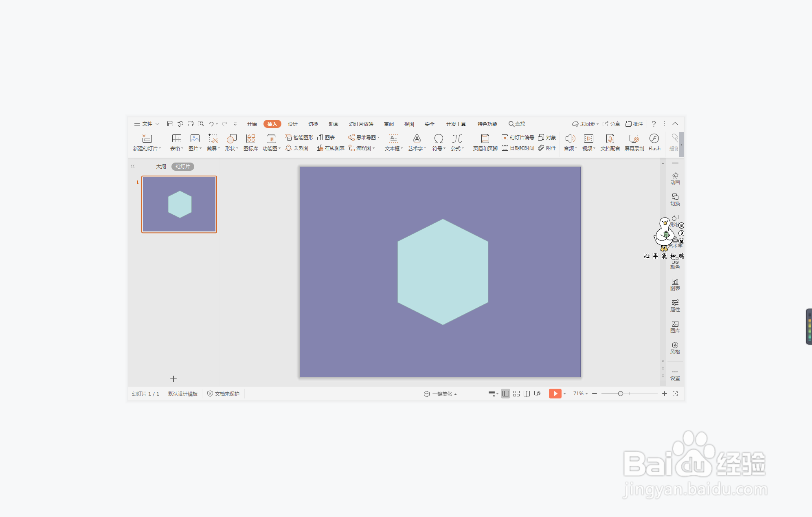This screenshot has width=812, height=517.
Task: Insert 视频 video
Action: (x=588, y=143)
